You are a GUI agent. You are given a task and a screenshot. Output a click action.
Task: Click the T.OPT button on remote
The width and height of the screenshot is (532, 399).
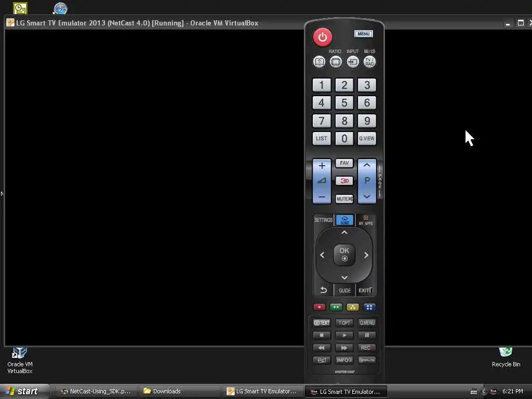[x=344, y=323]
